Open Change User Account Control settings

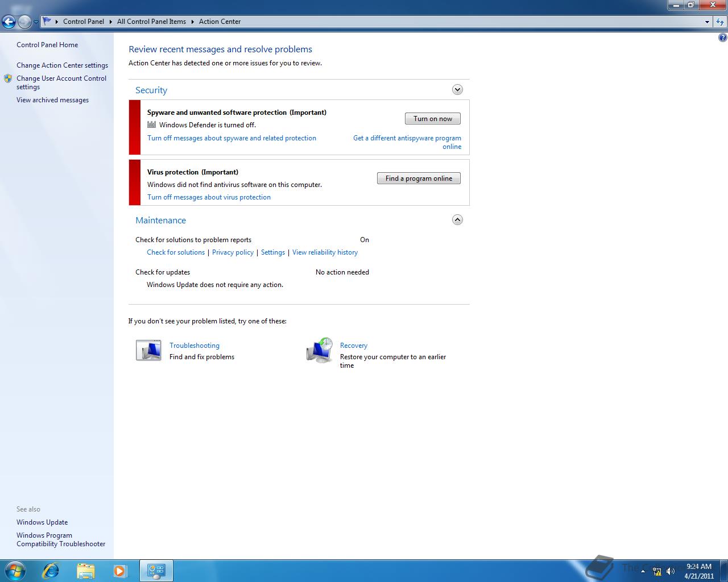(x=61, y=82)
